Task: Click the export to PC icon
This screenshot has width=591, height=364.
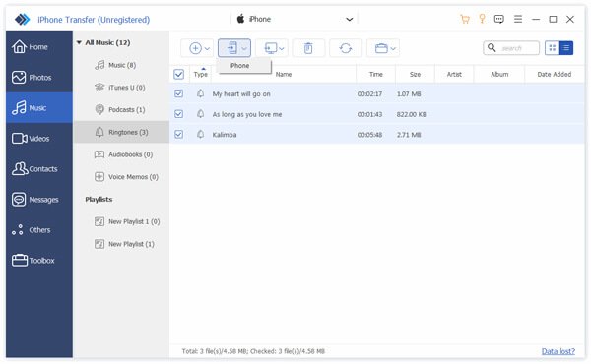Action: coord(270,48)
